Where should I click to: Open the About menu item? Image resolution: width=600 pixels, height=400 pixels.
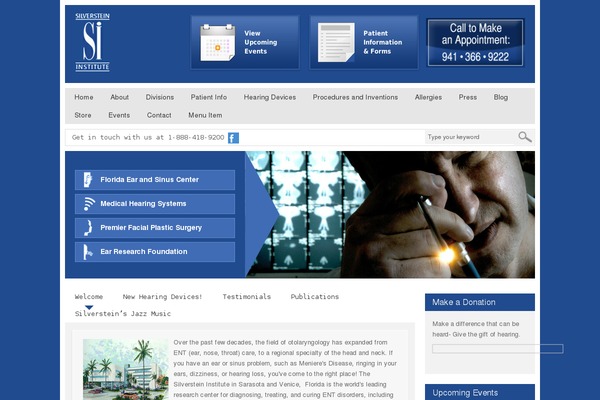click(x=119, y=97)
